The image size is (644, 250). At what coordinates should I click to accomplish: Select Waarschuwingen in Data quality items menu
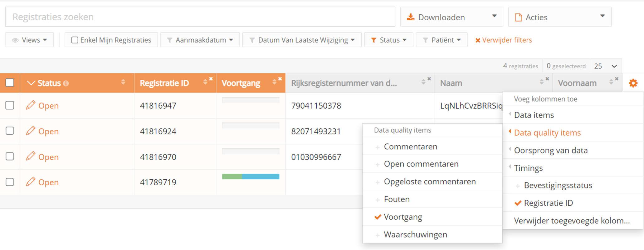(415, 234)
